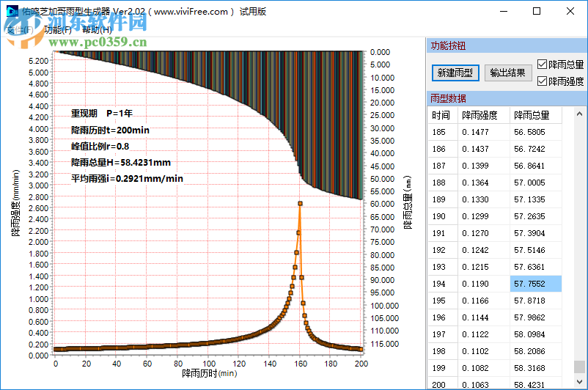Maximize the application window

click(x=537, y=11)
